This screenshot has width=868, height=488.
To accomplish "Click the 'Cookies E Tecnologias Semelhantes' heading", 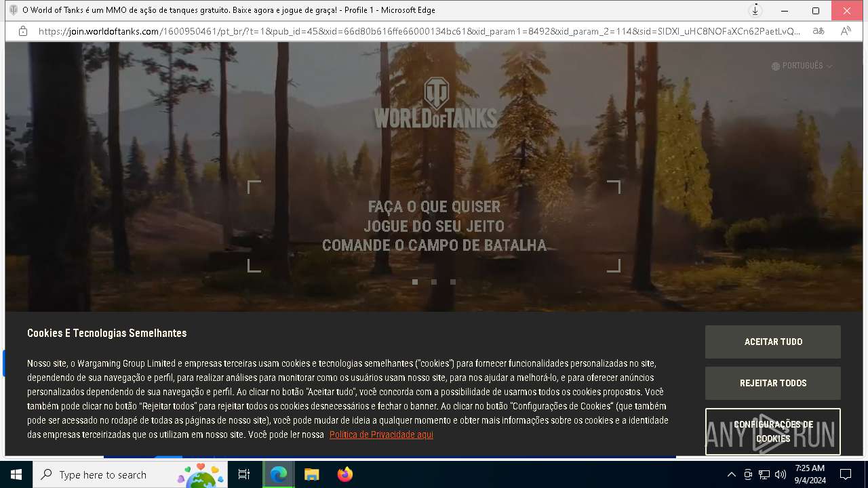I will click(106, 333).
